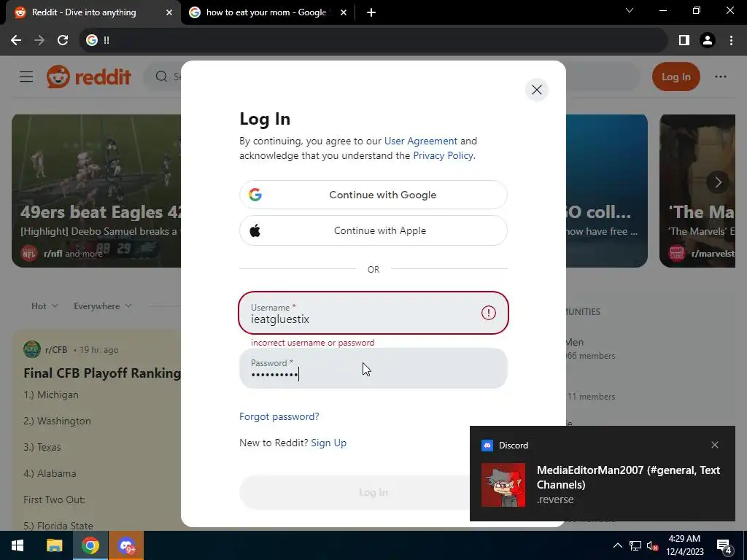This screenshot has height=560, width=747.
Task: Open the r/CFB community link
Action: coord(55,350)
